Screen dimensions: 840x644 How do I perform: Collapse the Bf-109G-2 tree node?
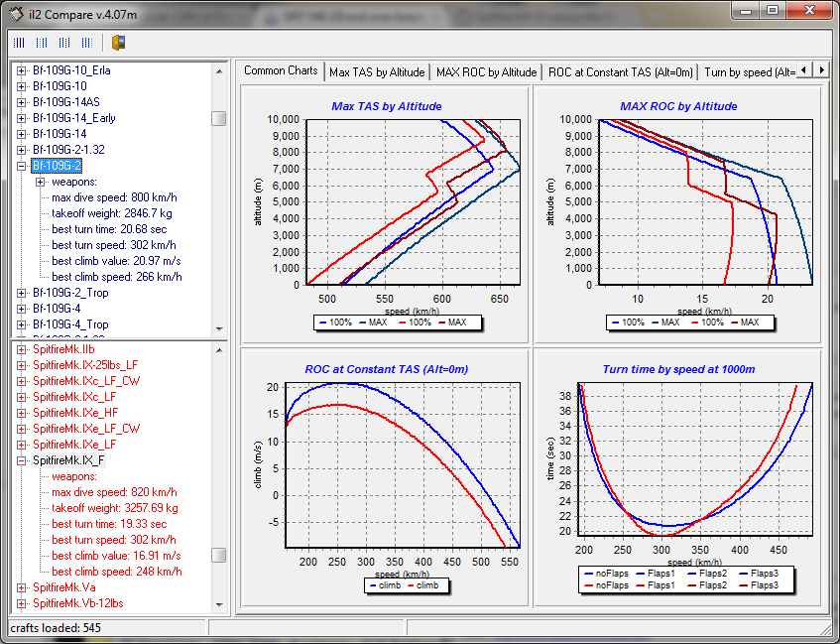point(21,166)
